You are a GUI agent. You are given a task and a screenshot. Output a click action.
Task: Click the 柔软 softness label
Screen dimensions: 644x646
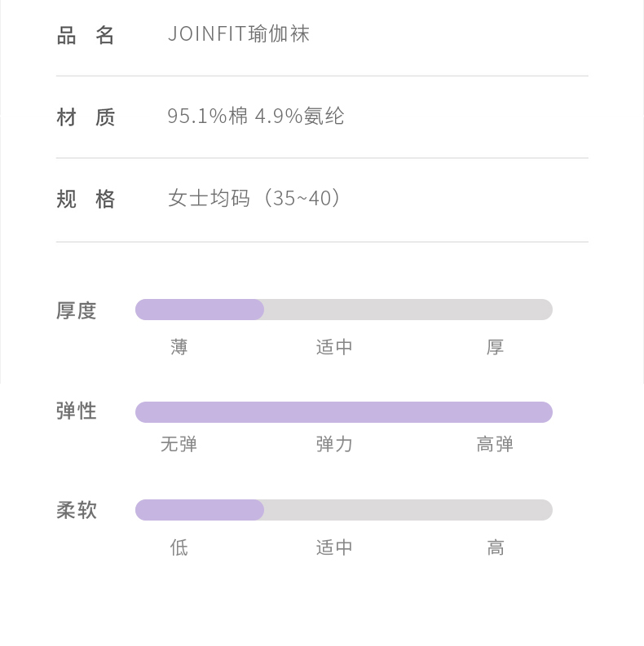click(77, 511)
